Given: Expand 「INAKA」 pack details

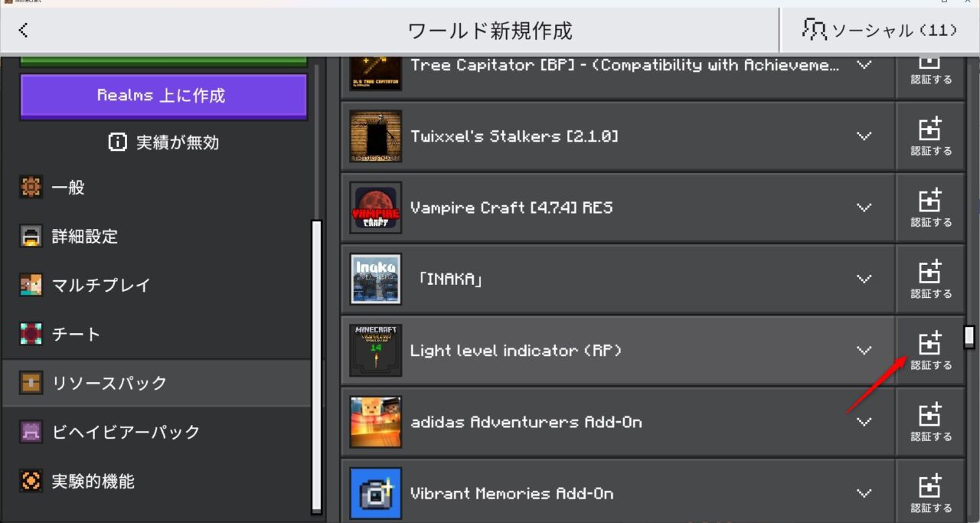Looking at the screenshot, I should pos(864,279).
